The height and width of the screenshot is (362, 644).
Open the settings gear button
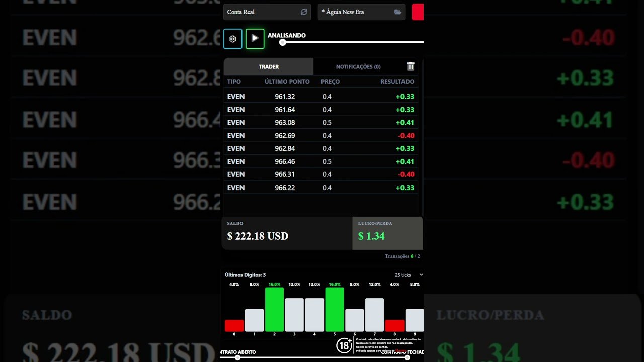232,39
